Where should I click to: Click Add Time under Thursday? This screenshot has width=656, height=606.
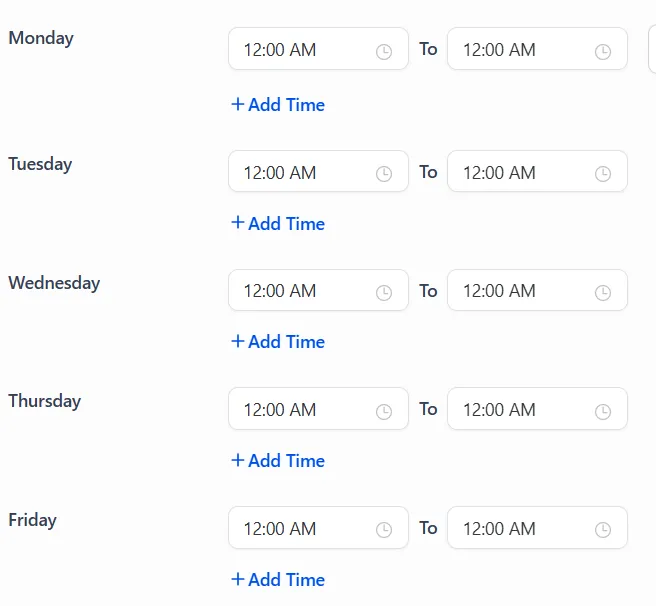[278, 461]
